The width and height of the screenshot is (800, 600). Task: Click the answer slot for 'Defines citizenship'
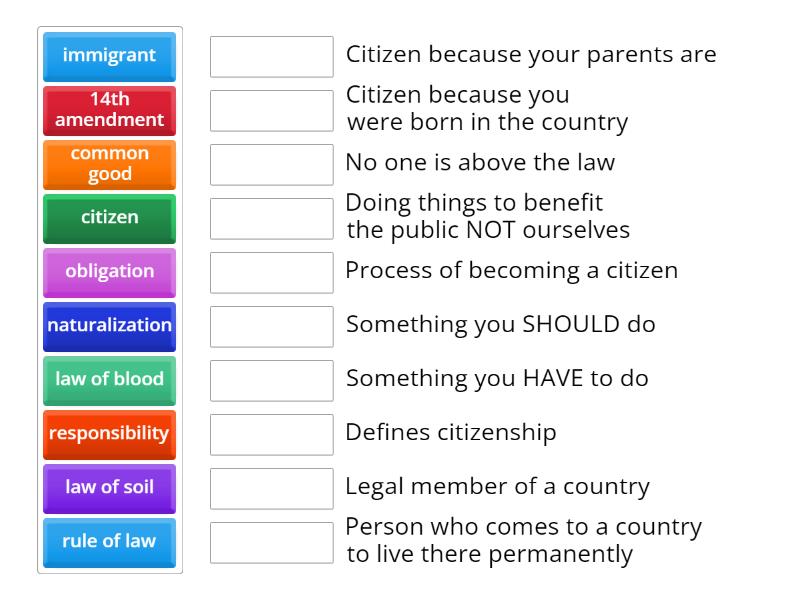click(x=271, y=433)
